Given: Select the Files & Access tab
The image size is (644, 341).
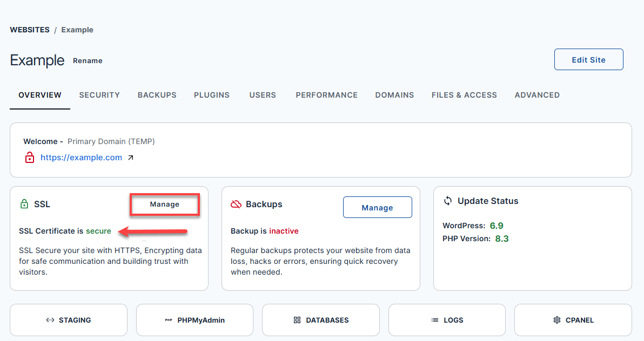Looking at the screenshot, I should pos(464,95).
